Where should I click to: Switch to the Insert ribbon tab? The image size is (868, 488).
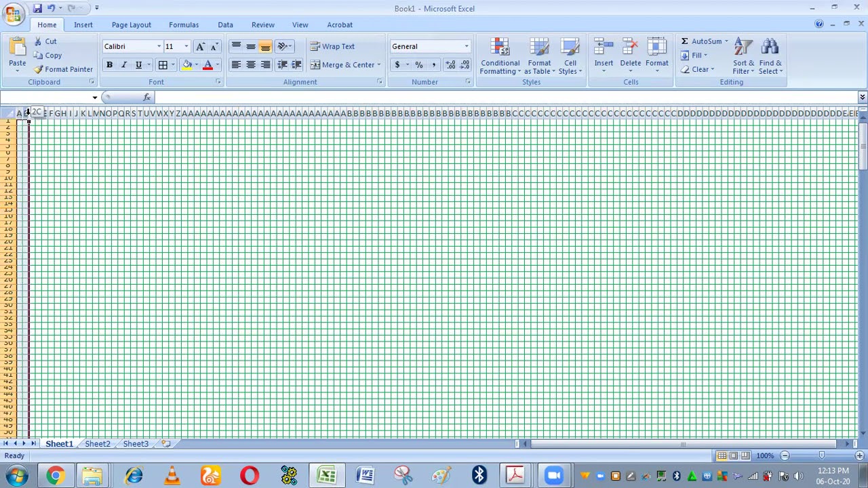(83, 25)
